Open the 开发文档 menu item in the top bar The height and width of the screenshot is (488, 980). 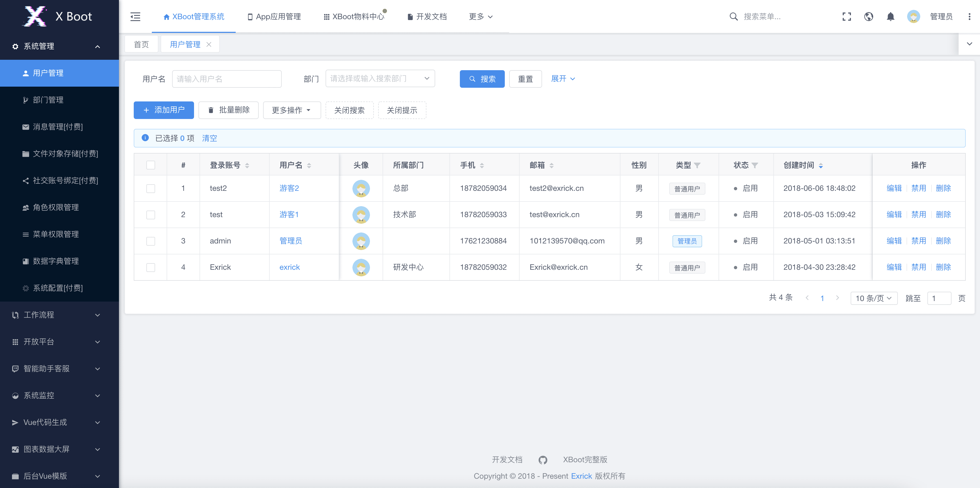(x=427, y=16)
